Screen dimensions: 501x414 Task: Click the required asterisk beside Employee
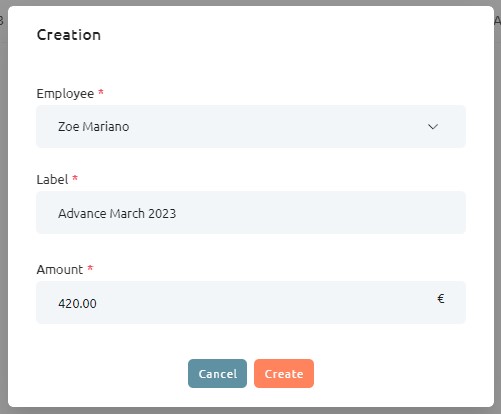coord(101,92)
